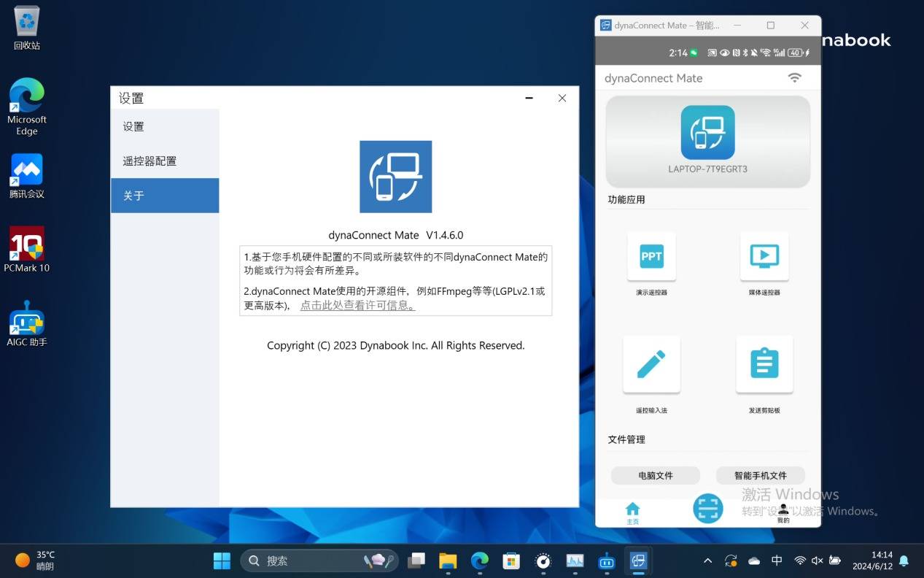Viewport: 924px width, 578px height.
Task: Open the 演示遥控器 PPT icon
Action: pos(651,256)
